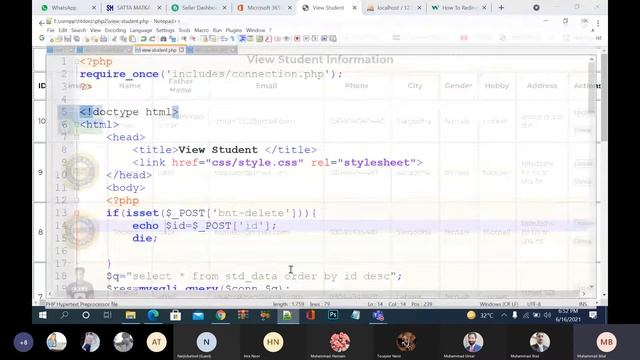This screenshot has width=640, height=360.
Task: Click the Copy toolbar icon
Action: (123, 39)
